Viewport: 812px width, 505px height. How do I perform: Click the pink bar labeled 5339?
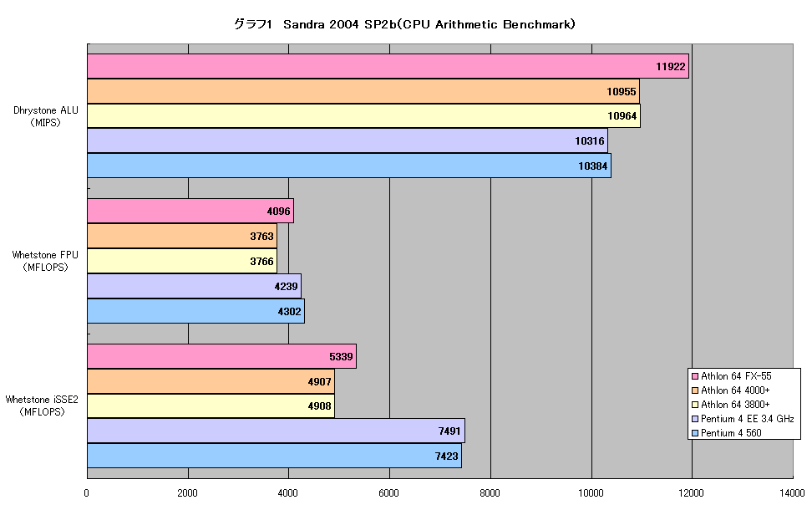pos(221,356)
